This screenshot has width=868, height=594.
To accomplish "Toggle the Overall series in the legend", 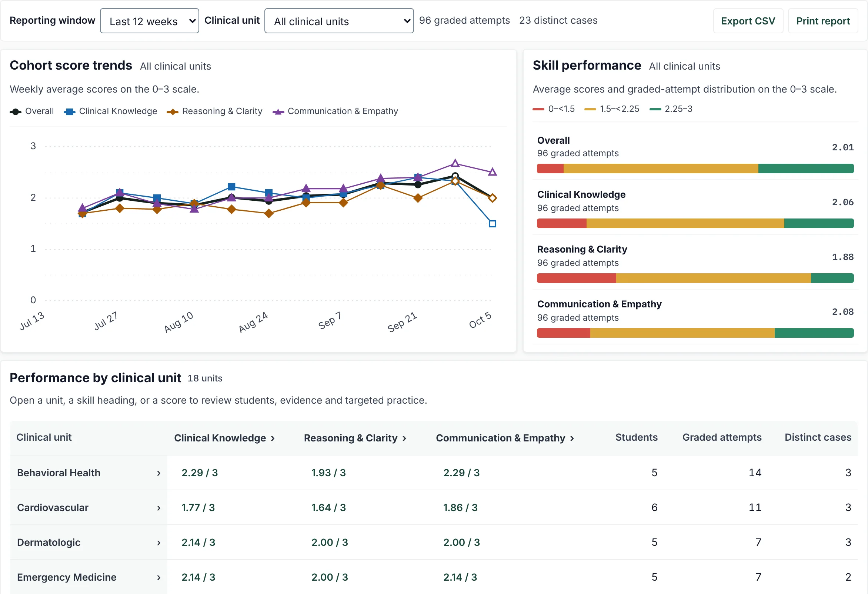I will point(32,111).
